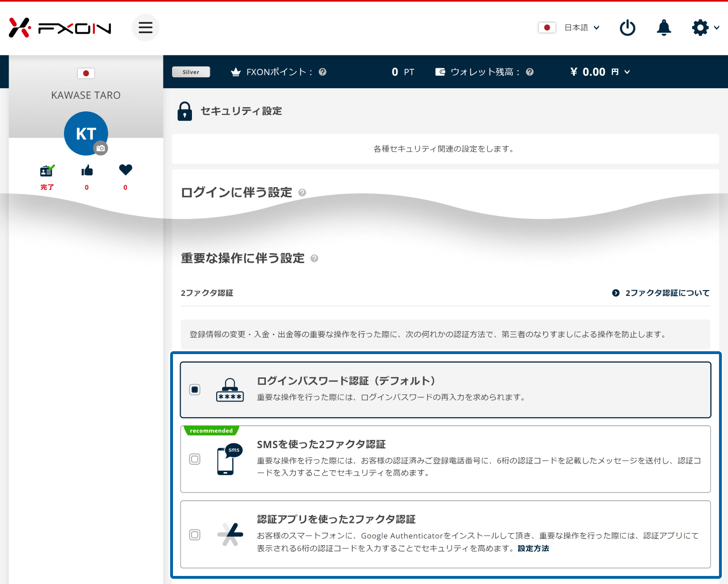Click the ログインパスワード認証（デフォルト） title

click(347, 381)
